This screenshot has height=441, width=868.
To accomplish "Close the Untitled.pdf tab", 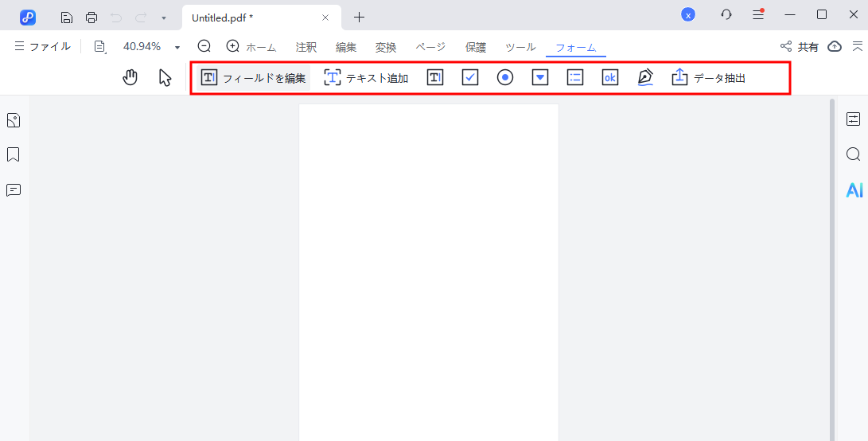I will click(325, 18).
